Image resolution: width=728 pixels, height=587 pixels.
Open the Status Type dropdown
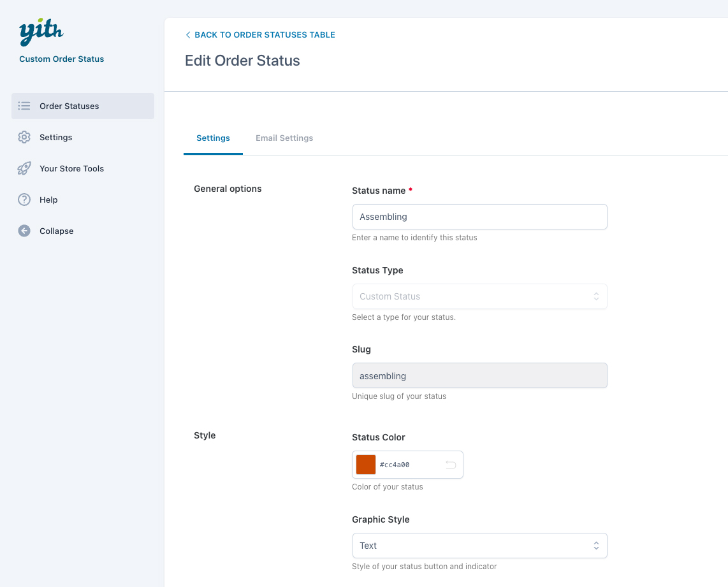479,296
